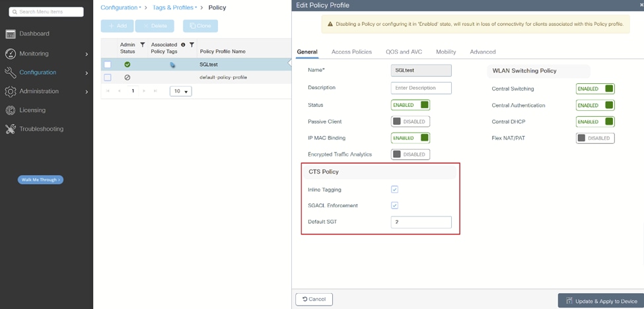Click the SGLtest policy profile name
Image resolution: width=644 pixels, height=309 pixels.
click(x=209, y=65)
